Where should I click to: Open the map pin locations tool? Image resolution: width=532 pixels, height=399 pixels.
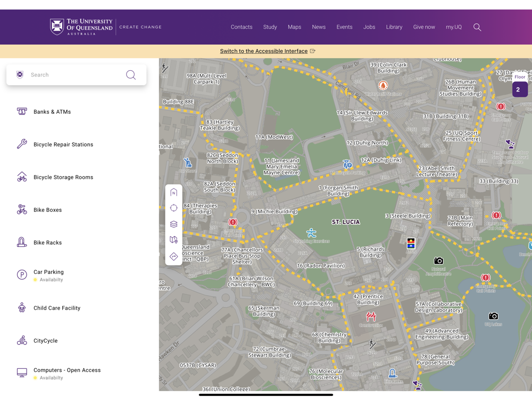174,240
